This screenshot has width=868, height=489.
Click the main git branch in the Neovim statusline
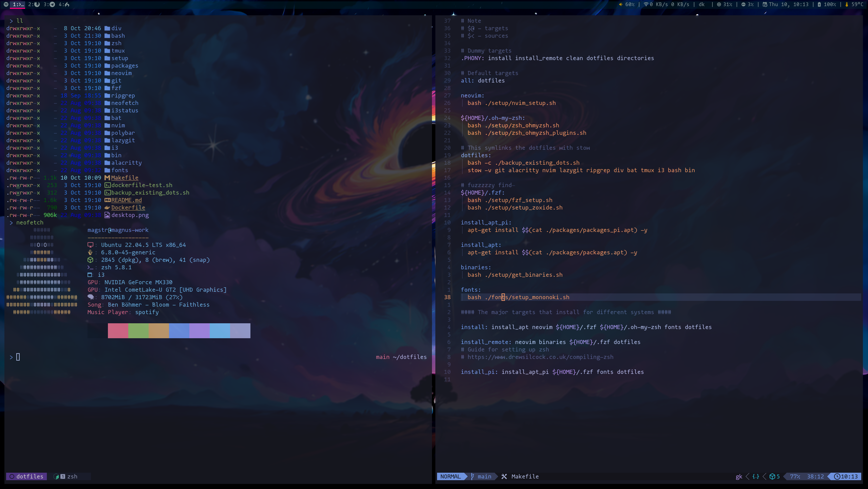(484, 476)
